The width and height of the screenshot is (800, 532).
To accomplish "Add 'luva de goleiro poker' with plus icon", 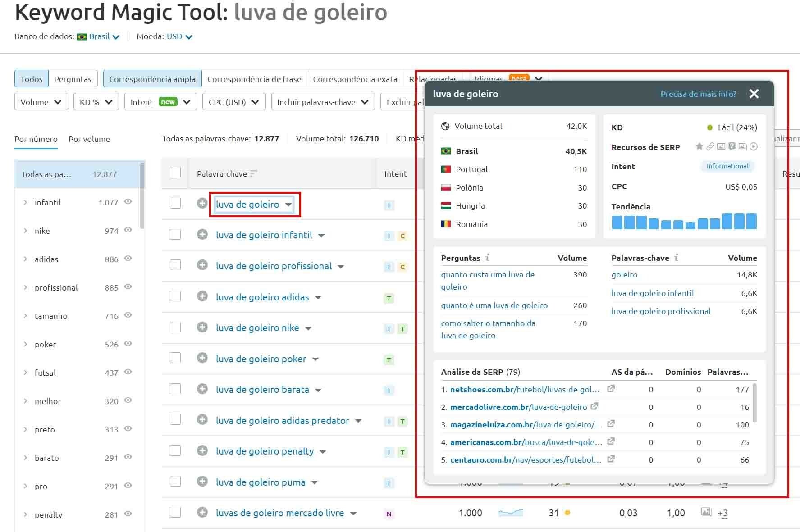I will (x=202, y=358).
